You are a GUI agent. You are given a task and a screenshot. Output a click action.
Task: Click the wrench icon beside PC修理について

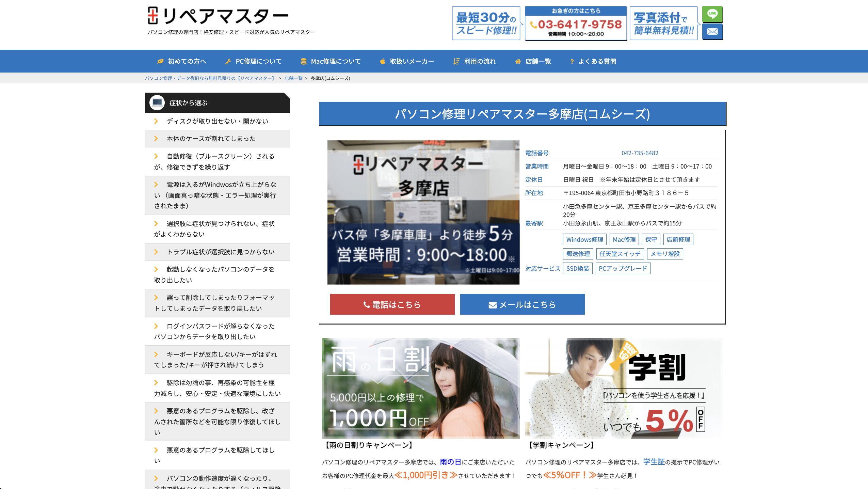click(x=228, y=61)
